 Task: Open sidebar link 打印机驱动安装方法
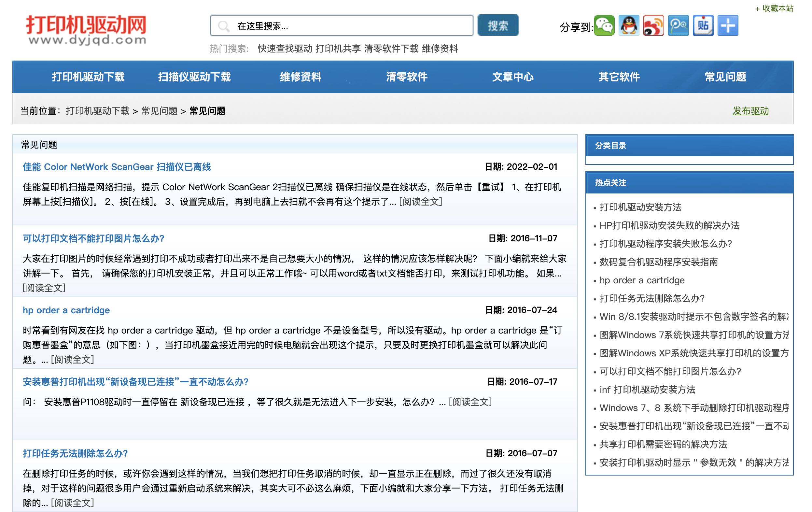[640, 207]
